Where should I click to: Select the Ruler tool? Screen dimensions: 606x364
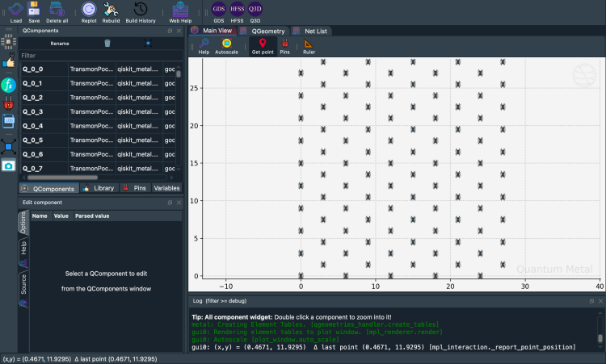pos(309,46)
